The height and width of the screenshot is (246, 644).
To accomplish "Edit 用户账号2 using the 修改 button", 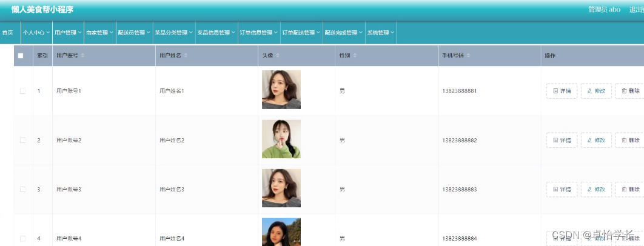I will (596, 141).
